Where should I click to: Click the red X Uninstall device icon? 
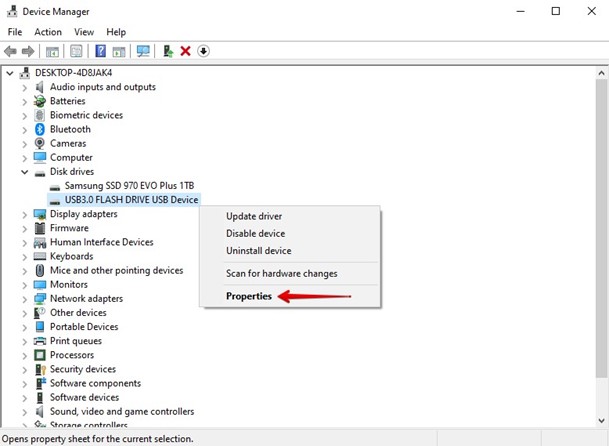point(185,51)
